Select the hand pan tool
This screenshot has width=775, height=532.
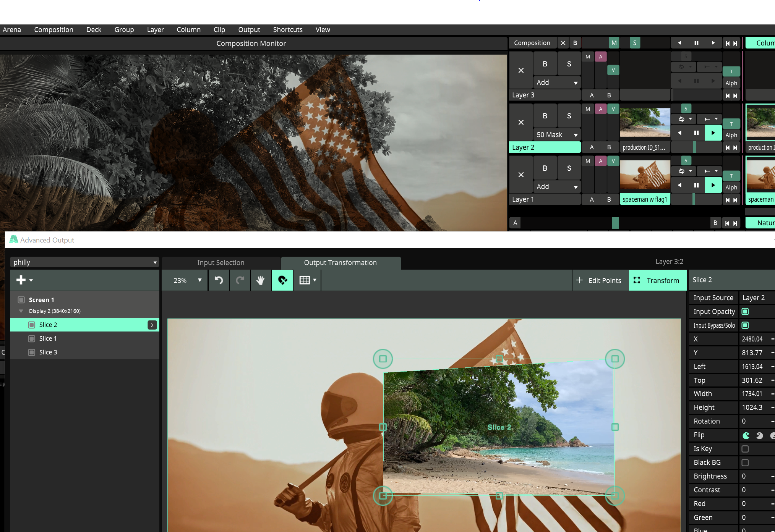point(261,280)
